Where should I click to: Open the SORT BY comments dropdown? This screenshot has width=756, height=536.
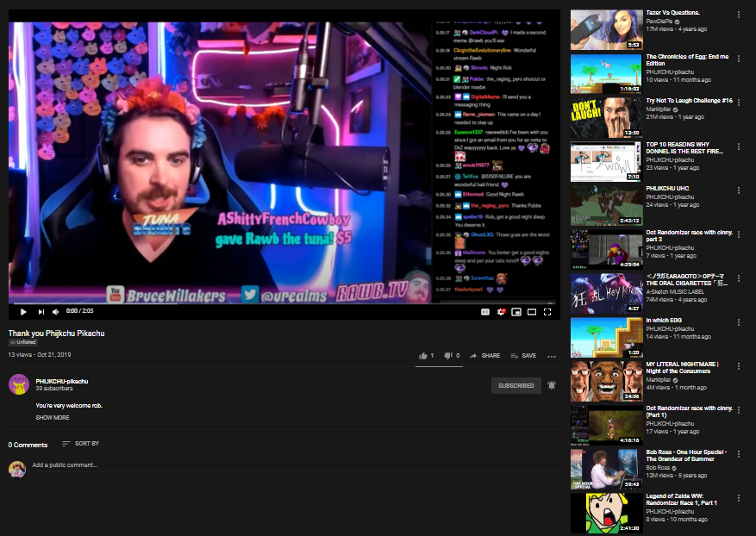(x=80, y=444)
